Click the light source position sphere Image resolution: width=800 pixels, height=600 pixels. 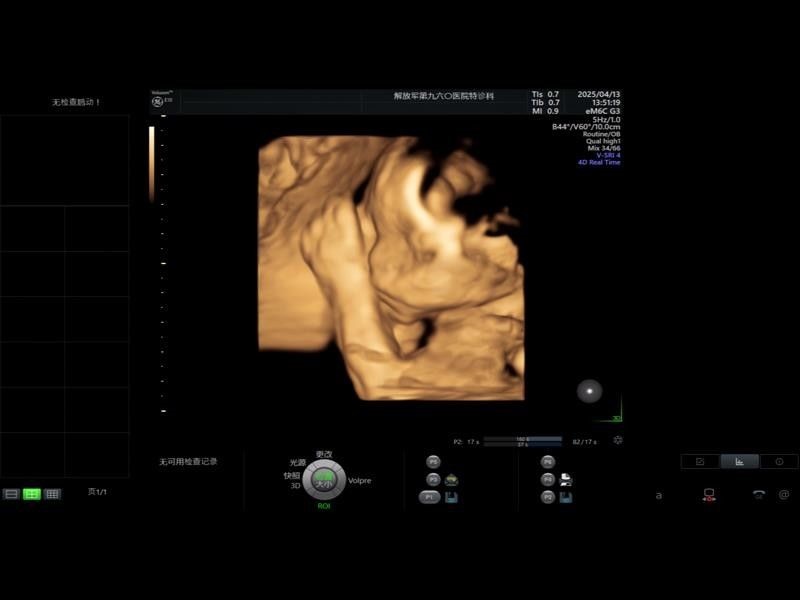pyautogui.click(x=589, y=391)
